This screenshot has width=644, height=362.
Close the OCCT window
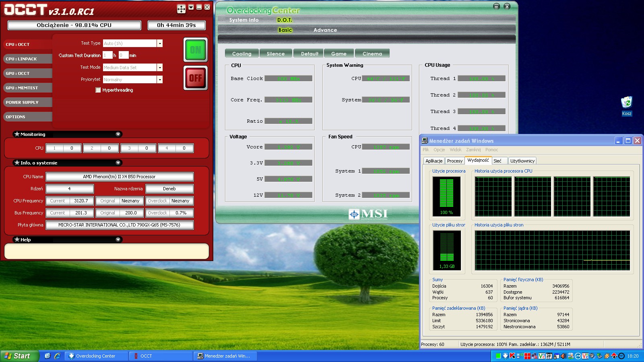click(207, 7)
